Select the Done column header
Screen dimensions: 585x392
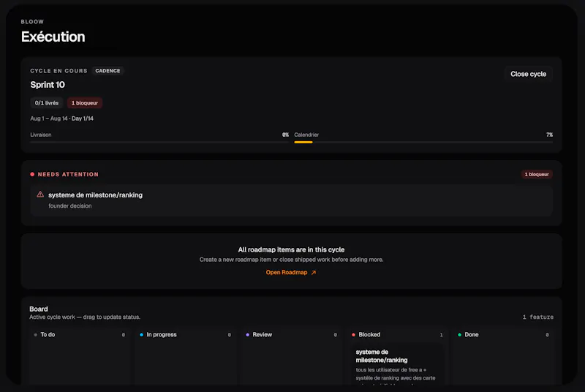503,334
